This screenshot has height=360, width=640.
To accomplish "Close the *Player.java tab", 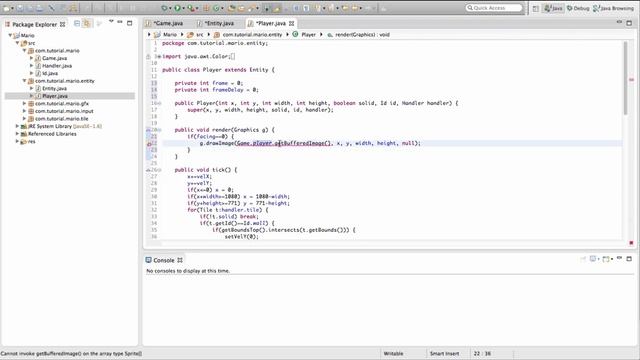I will (x=291, y=24).
